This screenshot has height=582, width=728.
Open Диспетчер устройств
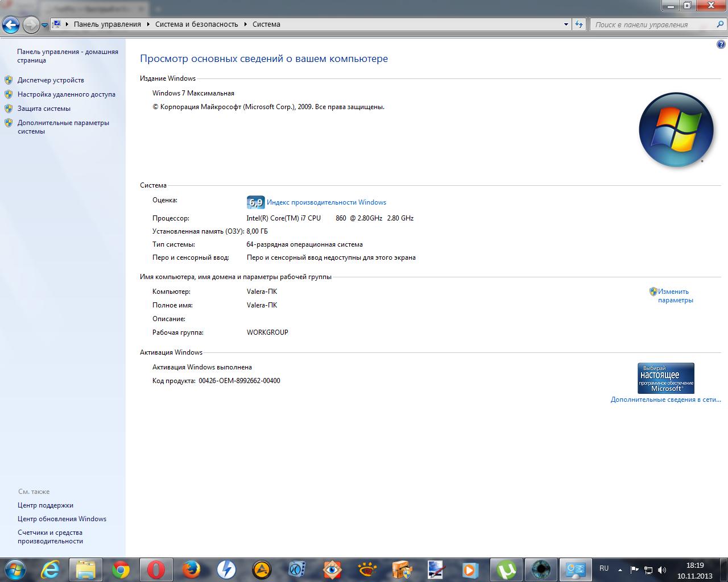click(x=51, y=80)
